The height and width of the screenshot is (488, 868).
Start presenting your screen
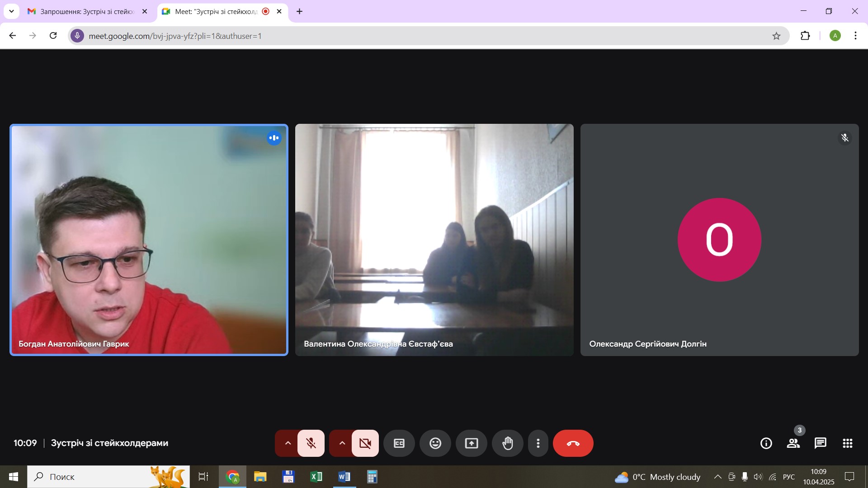pos(472,443)
